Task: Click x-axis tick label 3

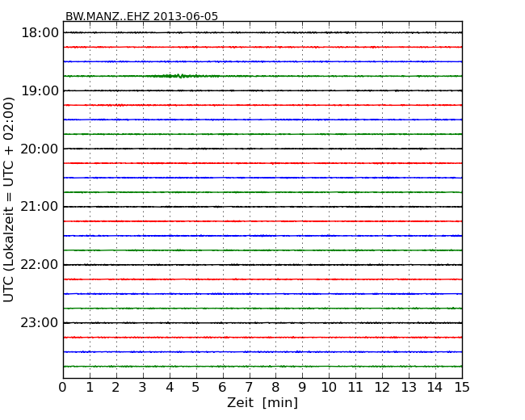Action: tap(143, 388)
